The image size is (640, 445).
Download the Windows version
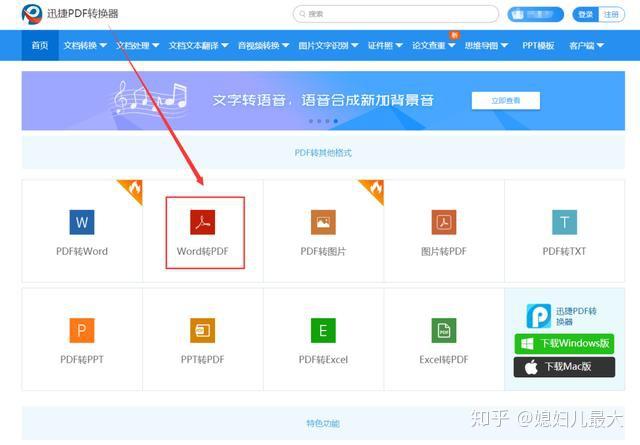point(564,344)
